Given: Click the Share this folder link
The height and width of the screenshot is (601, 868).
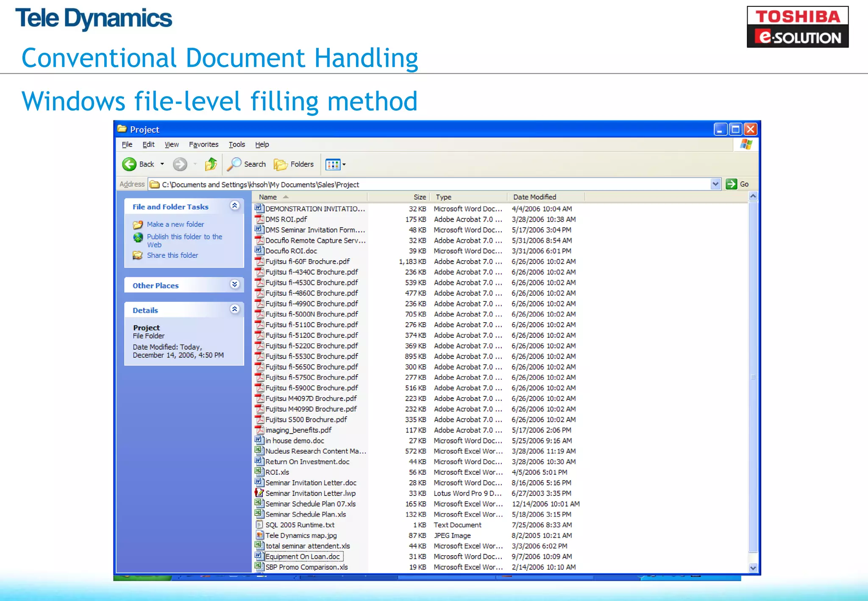Looking at the screenshot, I should tap(172, 255).
